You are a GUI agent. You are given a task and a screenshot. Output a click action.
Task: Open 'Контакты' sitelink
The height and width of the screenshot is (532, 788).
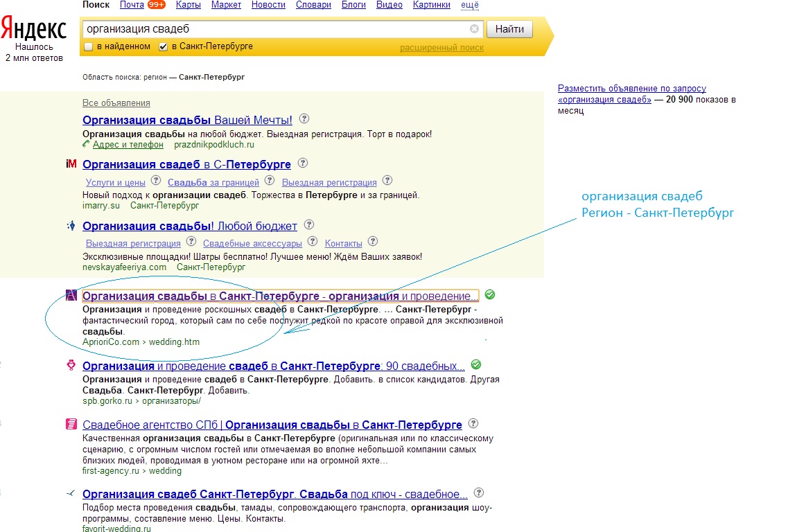point(343,244)
